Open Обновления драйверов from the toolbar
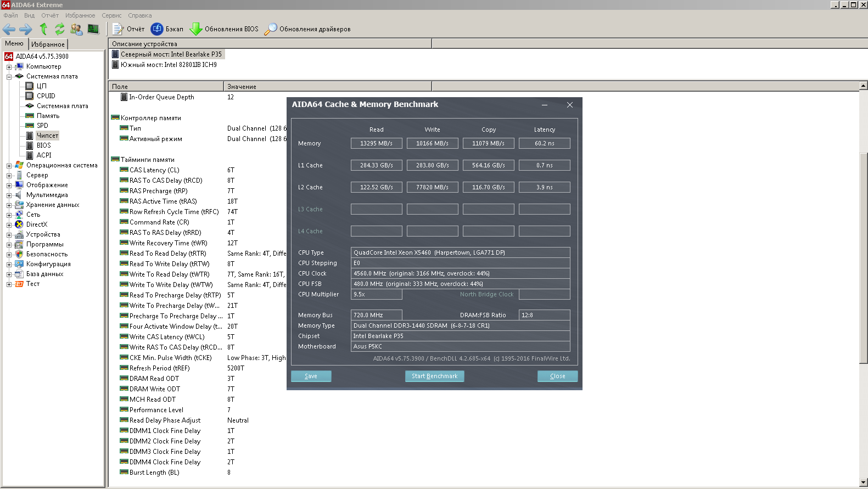This screenshot has width=868, height=489. click(307, 29)
